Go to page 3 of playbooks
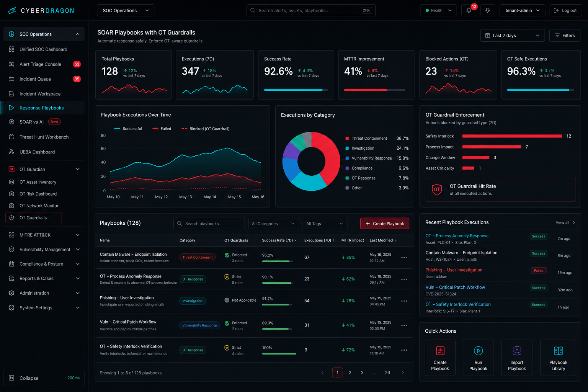The height and width of the screenshot is (392, 588). (x=362, y=372)
